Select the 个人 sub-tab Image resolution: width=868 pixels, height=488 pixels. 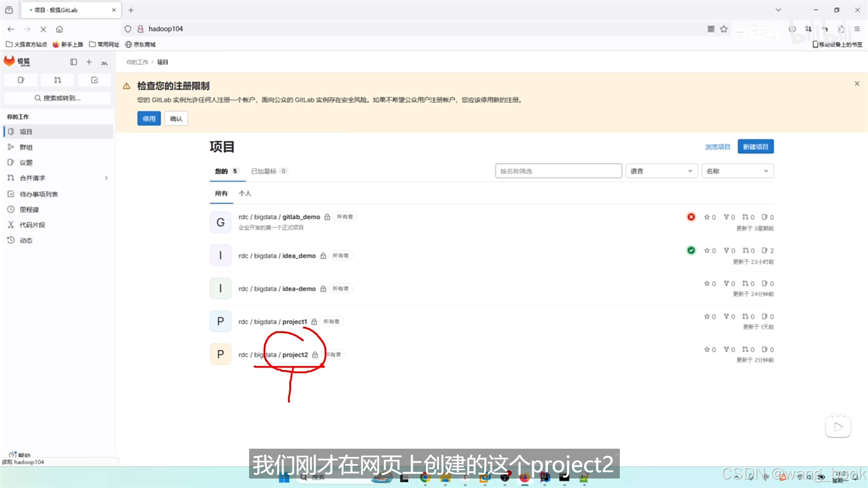pyautogui.click(x=245, y=194)
